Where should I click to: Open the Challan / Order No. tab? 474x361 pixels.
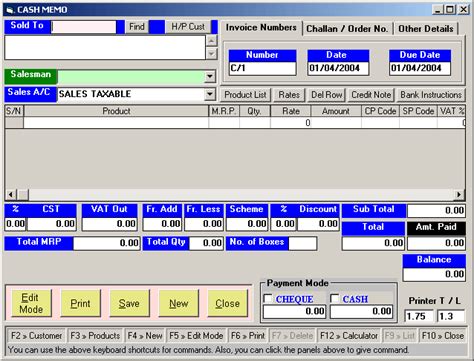pos(347,29)
